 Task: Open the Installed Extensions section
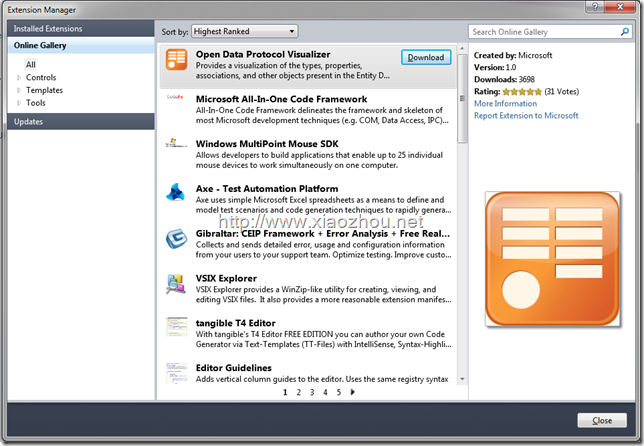(81, 28)
